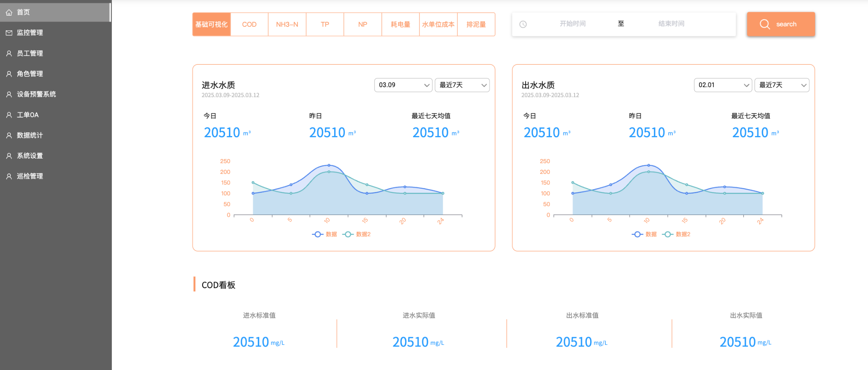The width and height of the screenshot is (868, 370).
Task: Expand the 最近7天 dropdown in 进水水质 panel
Action: click(462, 85)
